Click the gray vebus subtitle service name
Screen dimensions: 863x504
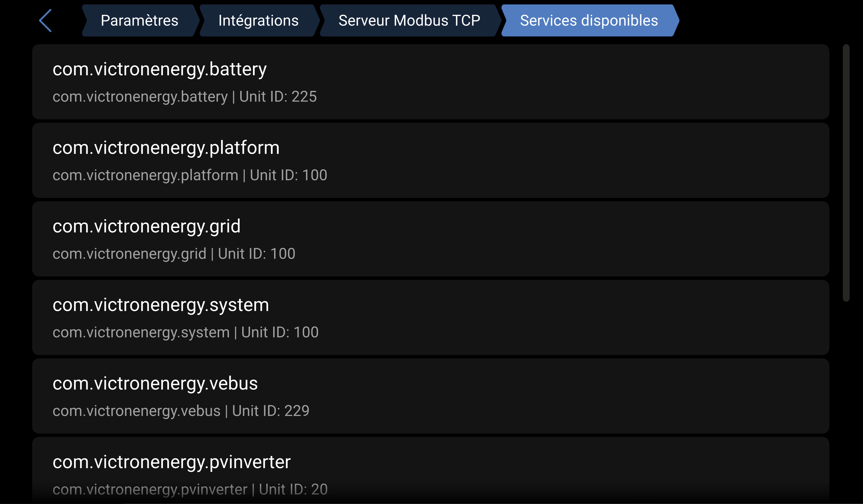pos(136,411)
